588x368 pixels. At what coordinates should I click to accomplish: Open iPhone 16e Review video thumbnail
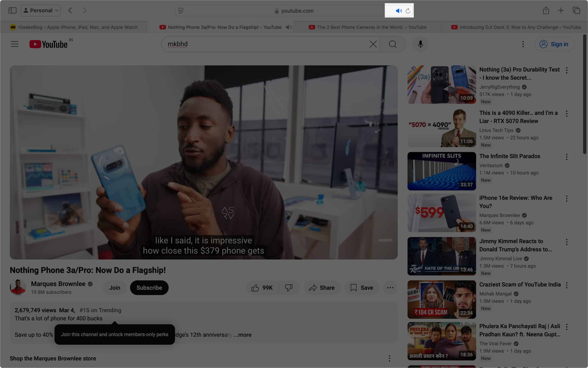click(x=442, y=213)
